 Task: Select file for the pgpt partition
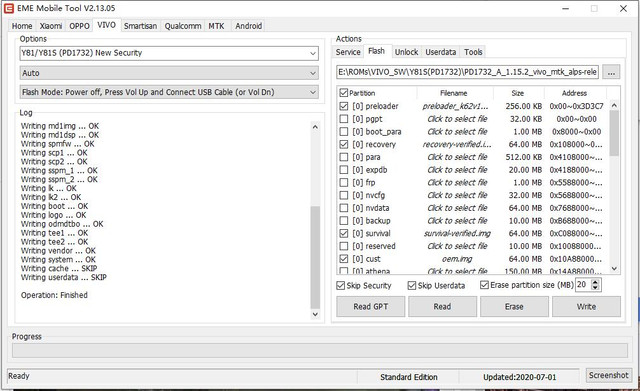point(457,119)
